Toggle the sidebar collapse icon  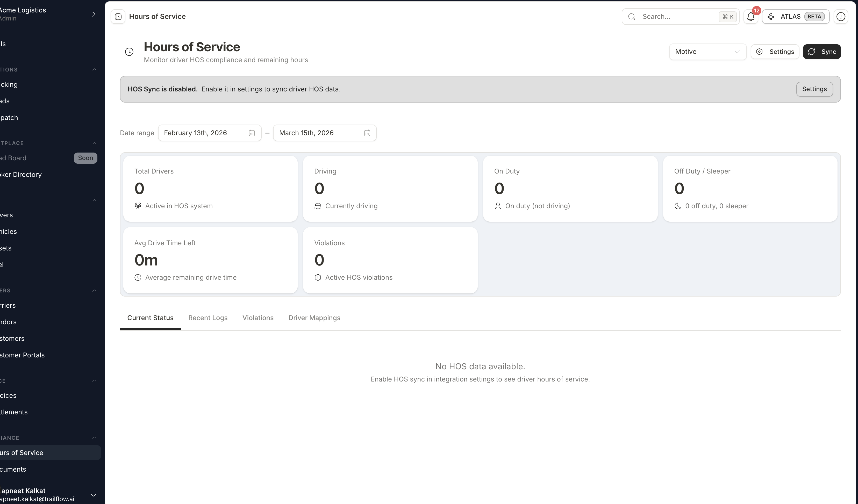118,17
